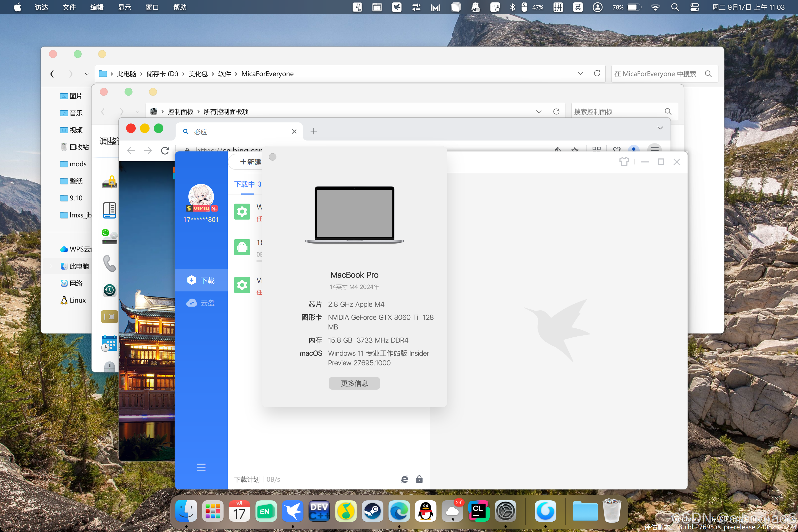Click the lock icon in Xunlei status bar
This screenshot has height=532, width=798.
(419, 479)
